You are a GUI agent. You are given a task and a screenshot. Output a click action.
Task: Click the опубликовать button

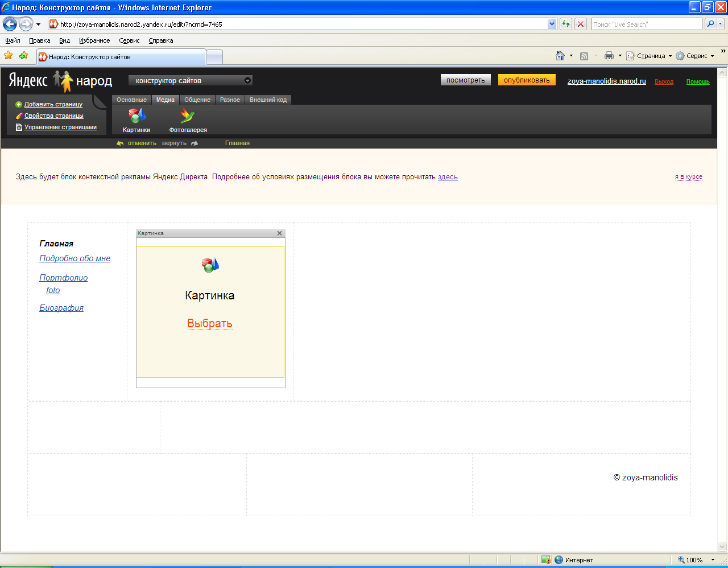pyautogui.click(x=527, y=80)
